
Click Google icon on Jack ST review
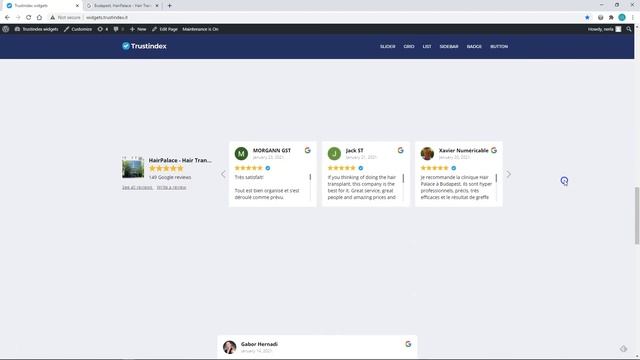point(400,150)
